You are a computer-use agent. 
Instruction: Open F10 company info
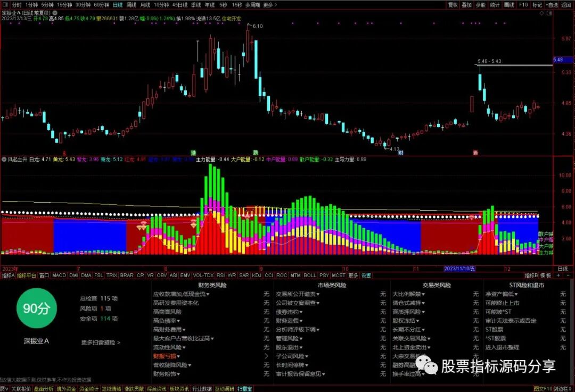(x=523, y=5)
